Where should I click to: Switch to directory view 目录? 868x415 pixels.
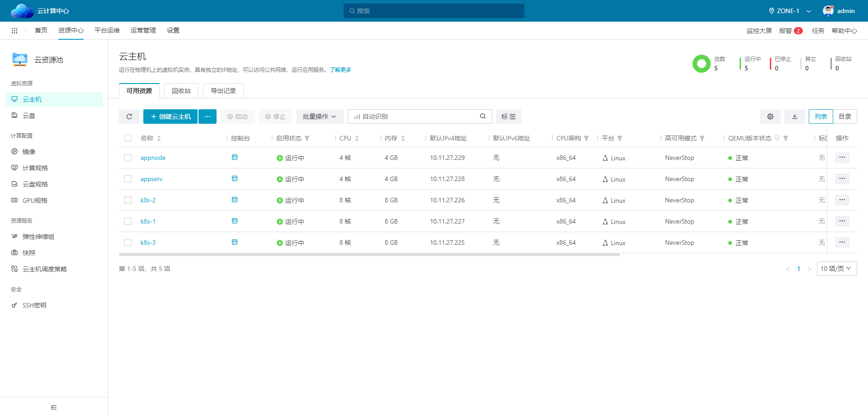point(845,117)
